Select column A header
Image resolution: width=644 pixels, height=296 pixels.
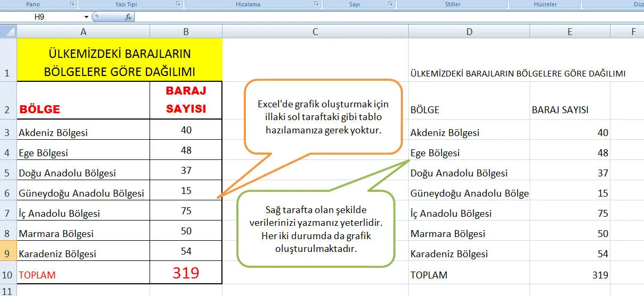[x=83, y=32]
